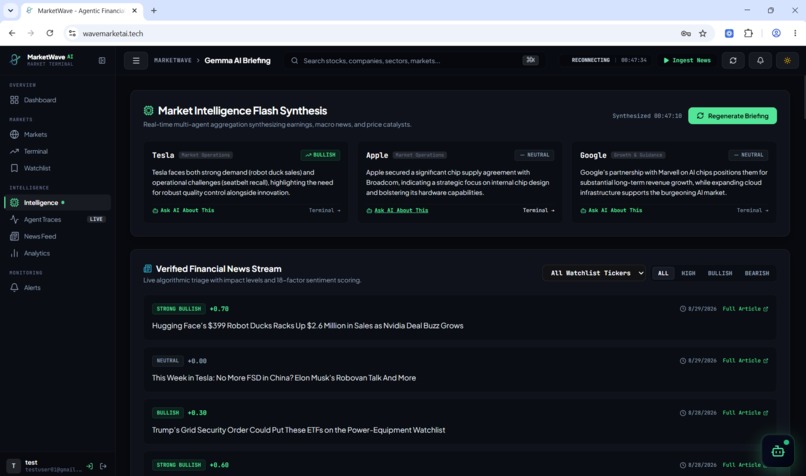
Task: Click Hugging Face Robot Ducks headline
Action: click(307, 326)
